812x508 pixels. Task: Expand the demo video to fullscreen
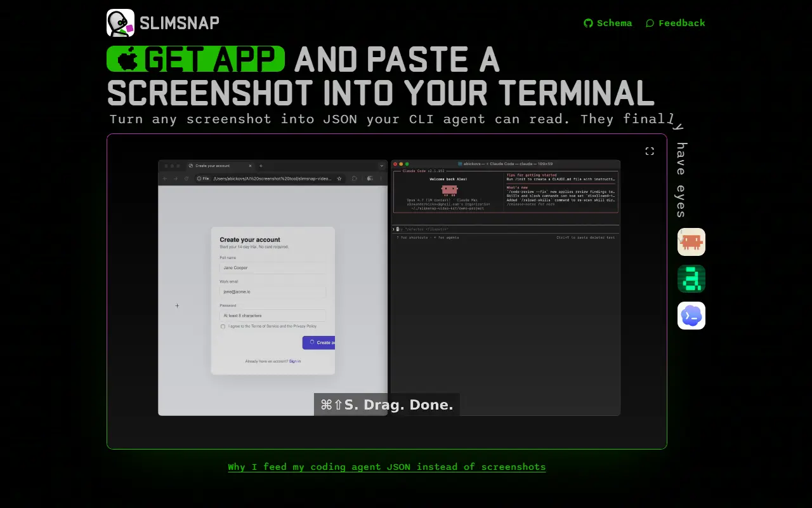click(x=650, y=151)
